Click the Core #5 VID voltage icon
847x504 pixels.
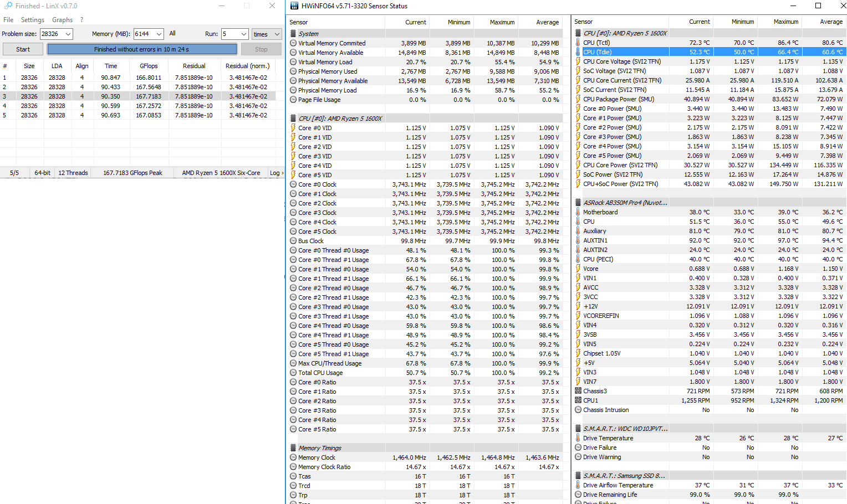pyautogui.click(x=293, y=175)
